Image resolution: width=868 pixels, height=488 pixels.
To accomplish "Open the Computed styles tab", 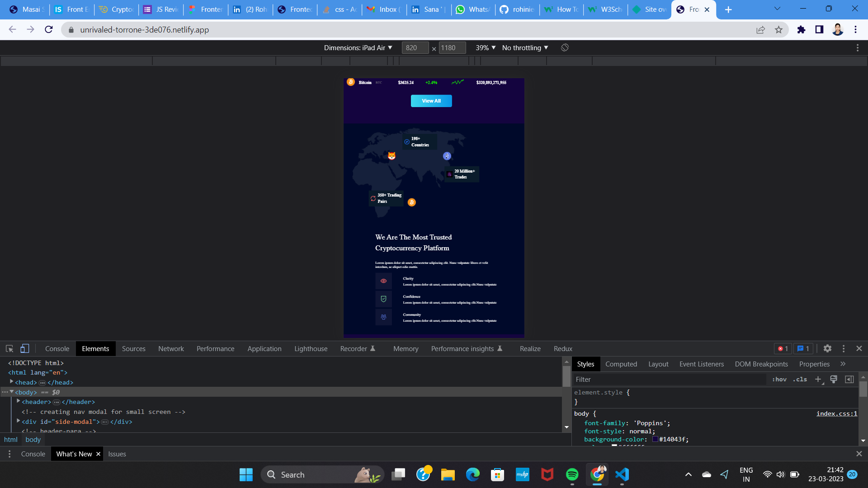I will [x=621, y=364].
